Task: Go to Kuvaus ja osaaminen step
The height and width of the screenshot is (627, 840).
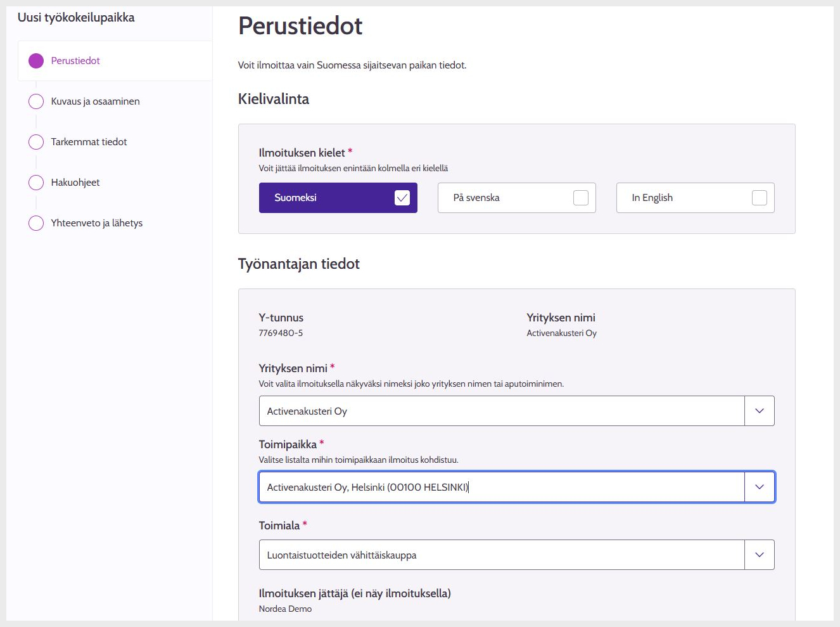Action: click(x=95, y=101)
